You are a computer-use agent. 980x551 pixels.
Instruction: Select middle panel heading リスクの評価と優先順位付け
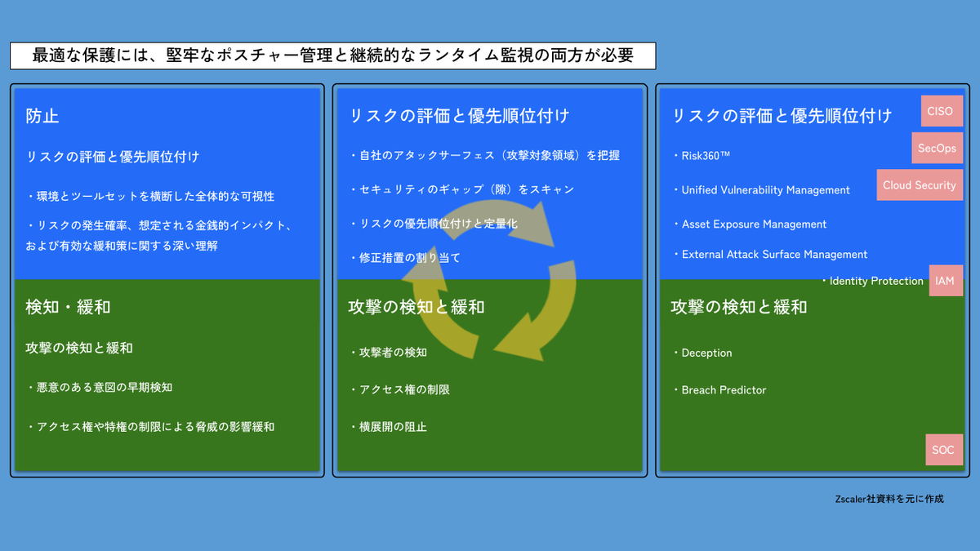pyautogui.click(x=458, y=116)
